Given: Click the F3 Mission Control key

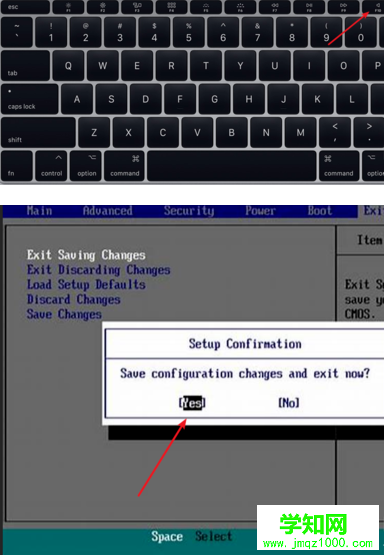Looking at the screenshot, I should [137, 7].
